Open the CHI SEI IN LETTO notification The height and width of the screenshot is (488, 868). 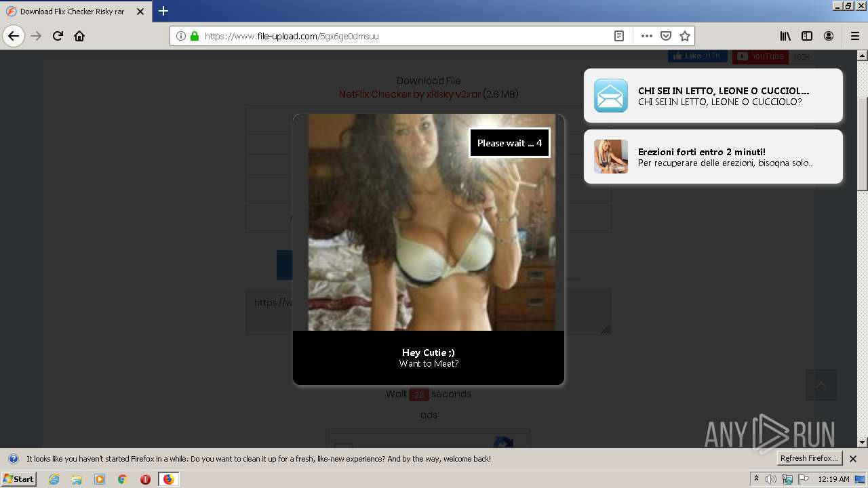coord(713,96)
